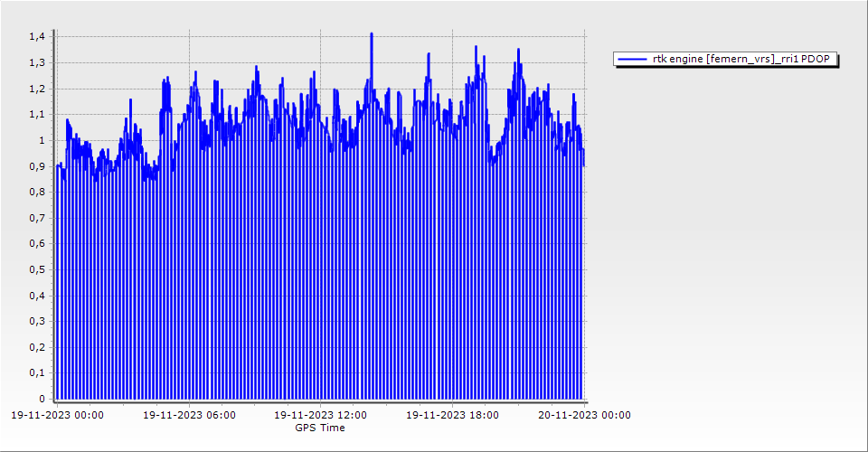Click the '0,1' y-axis tick label

click(x=36, y=372)
